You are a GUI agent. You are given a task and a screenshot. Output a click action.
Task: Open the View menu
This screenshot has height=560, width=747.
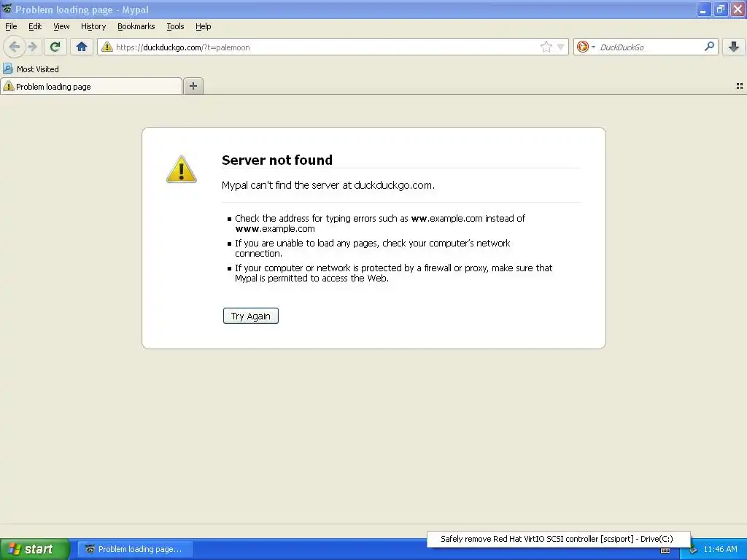(61, 26)
